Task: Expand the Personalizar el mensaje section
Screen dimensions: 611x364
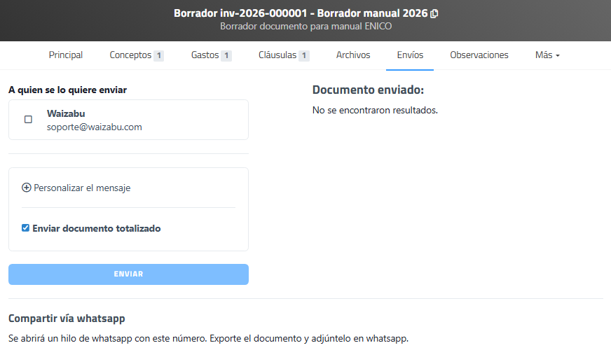Action: coord(81,188)
